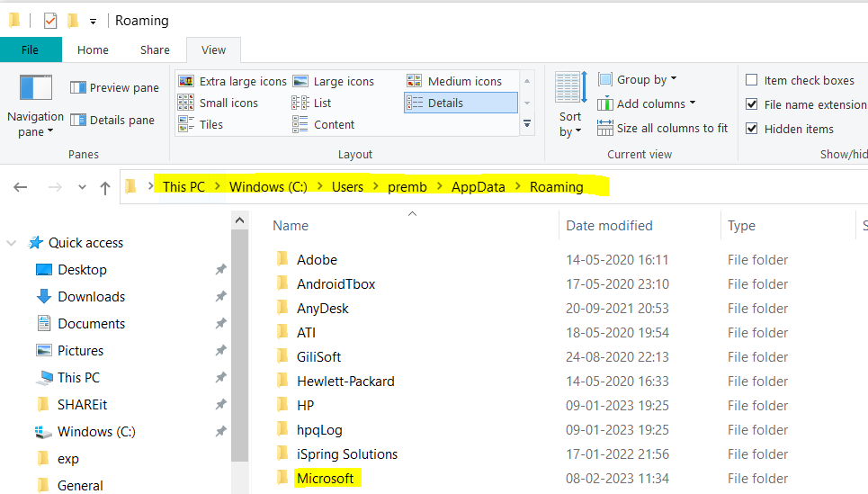The width and height of the screenshot is (868, 494).
Task: Select the View ribbon tab
Action: tap(214, 49)
